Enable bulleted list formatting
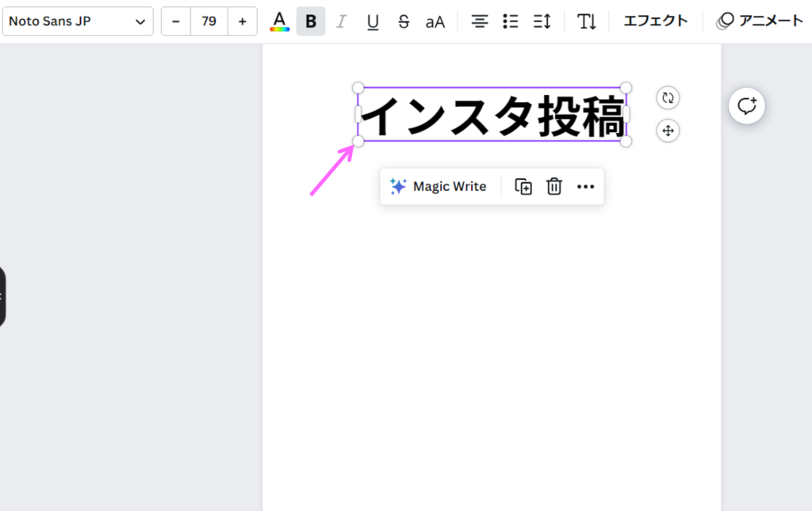The height and width of the screenshot is (511, 812). pos(511,21)
